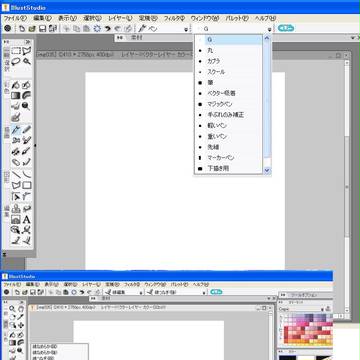Select the magic wand tool
This screenshot has height=360, width=360.
(27, 61)
